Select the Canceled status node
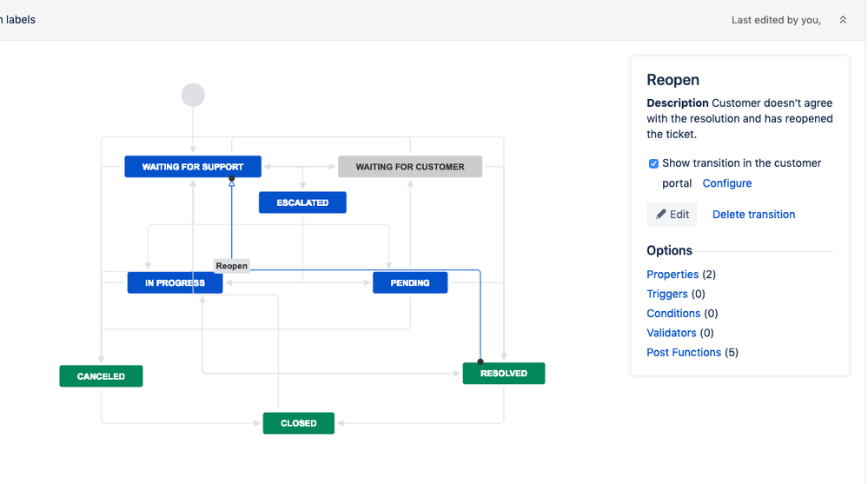Viewport: 868px width, 484px height. tap(101, 376)
